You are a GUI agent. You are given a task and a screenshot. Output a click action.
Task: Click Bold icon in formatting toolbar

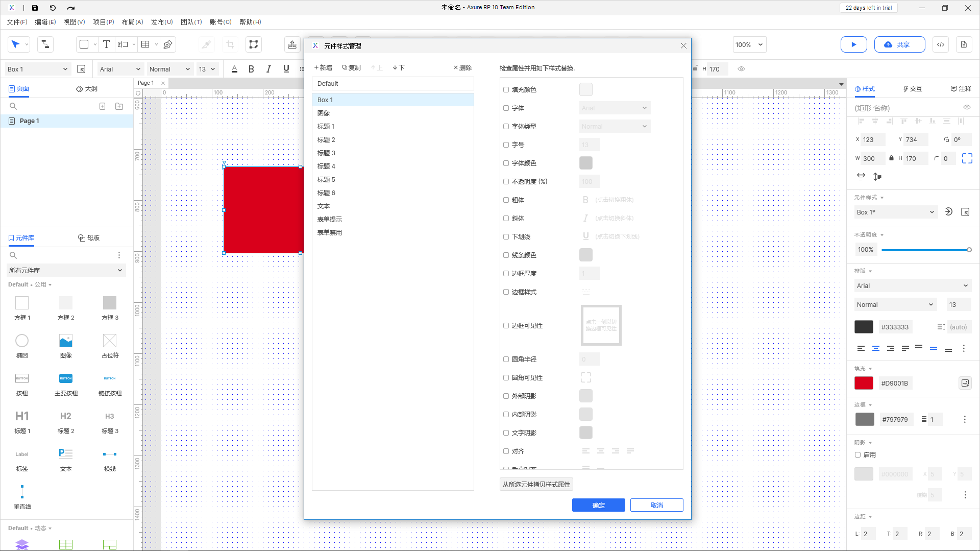pyautogui.click(x=251, y=69)
